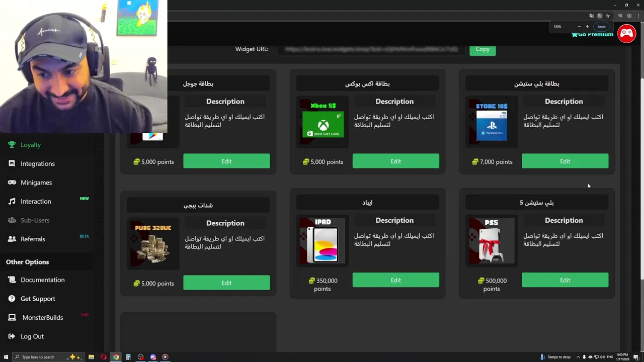Click the volume speaker tray icon
The height and width of the screenshot is (362, 644).
tap(603, 357)
